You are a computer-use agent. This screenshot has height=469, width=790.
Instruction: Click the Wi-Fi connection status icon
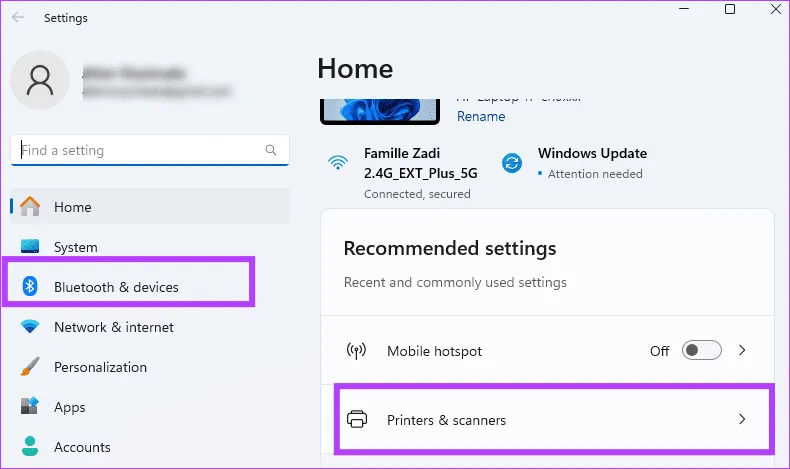(338, 163)
